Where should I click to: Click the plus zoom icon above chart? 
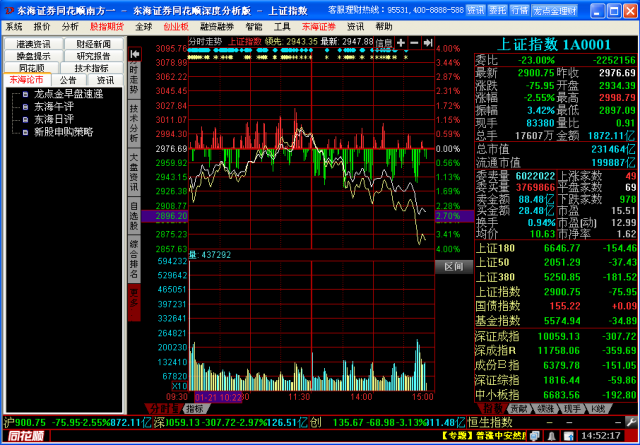401,42
